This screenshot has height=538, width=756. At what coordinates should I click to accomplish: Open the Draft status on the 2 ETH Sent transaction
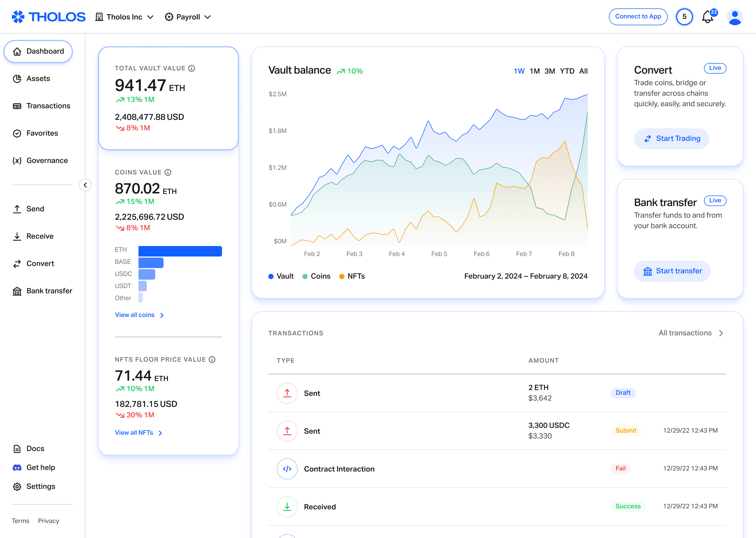(x=623, y=393)
